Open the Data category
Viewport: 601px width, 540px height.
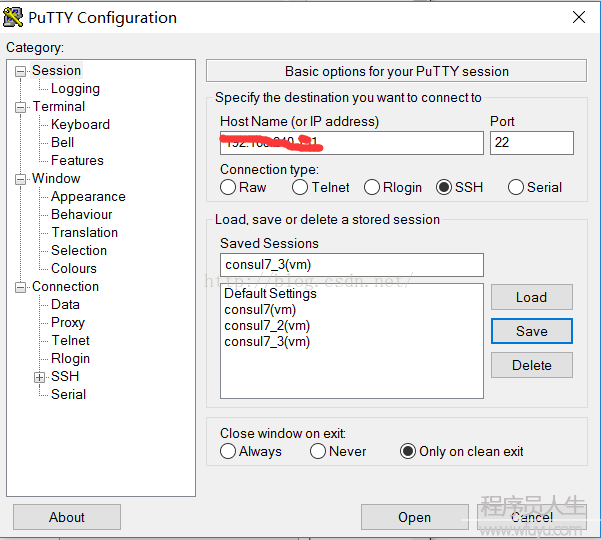pos(66,305)
